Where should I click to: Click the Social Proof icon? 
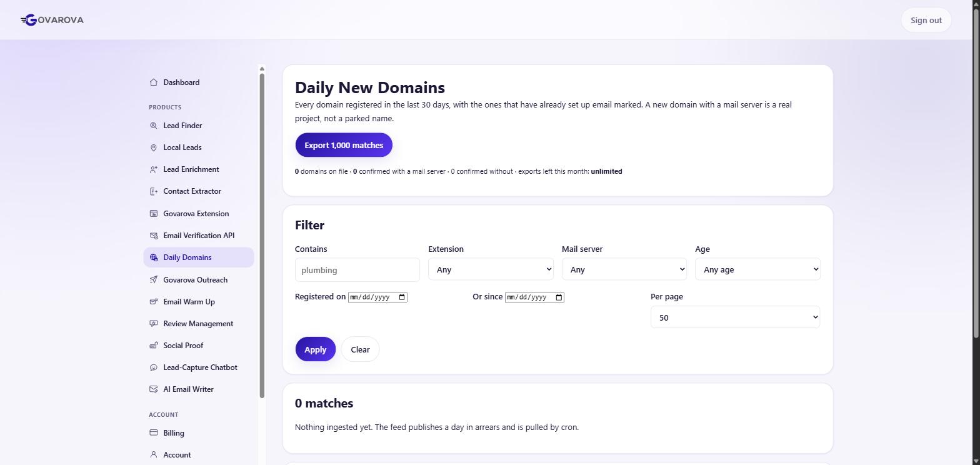tap(154, 346)
